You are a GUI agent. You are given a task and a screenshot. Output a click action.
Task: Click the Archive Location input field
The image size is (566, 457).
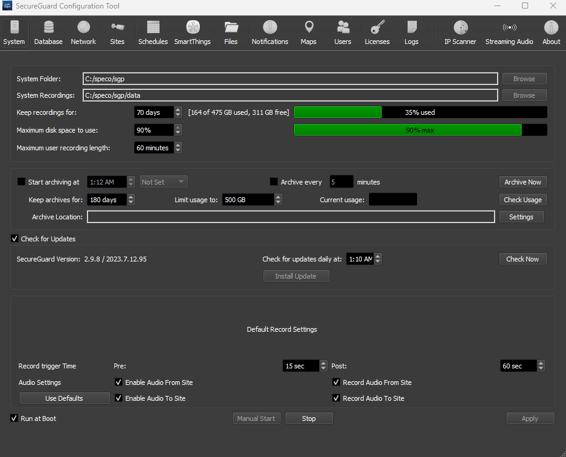pos(291,217)
